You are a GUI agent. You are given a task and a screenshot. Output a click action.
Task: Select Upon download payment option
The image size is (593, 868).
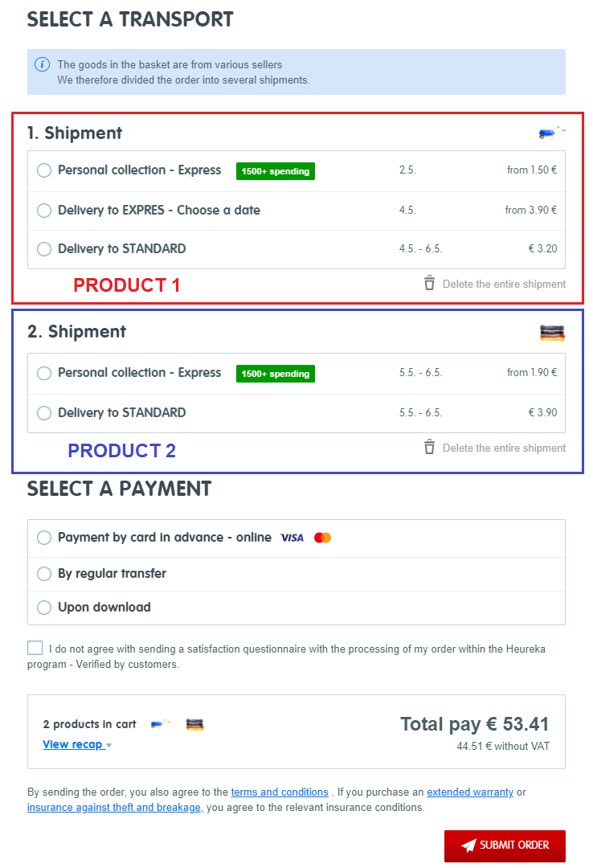[44, 608]
